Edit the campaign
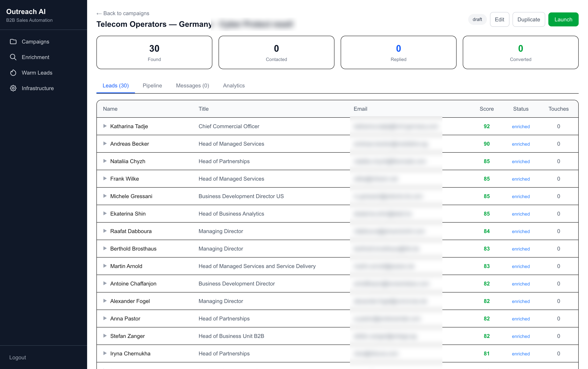Viewport: 588px width, 369px height. point(499,19)
